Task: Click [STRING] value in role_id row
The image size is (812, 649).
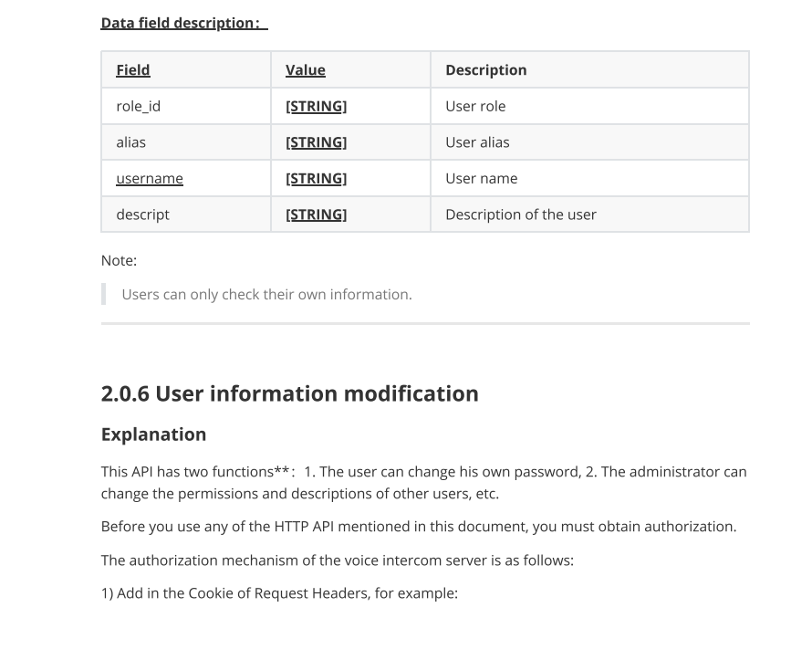Action: 316,106
